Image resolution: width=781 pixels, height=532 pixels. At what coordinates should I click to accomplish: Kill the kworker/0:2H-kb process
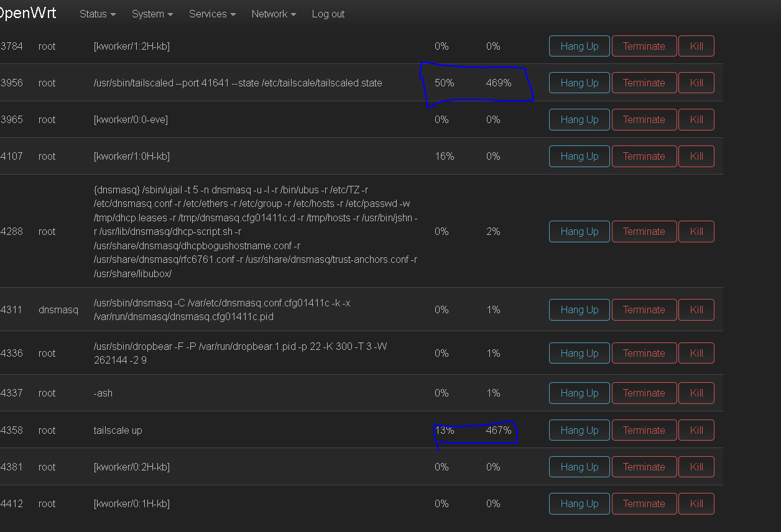coord(696,467)
